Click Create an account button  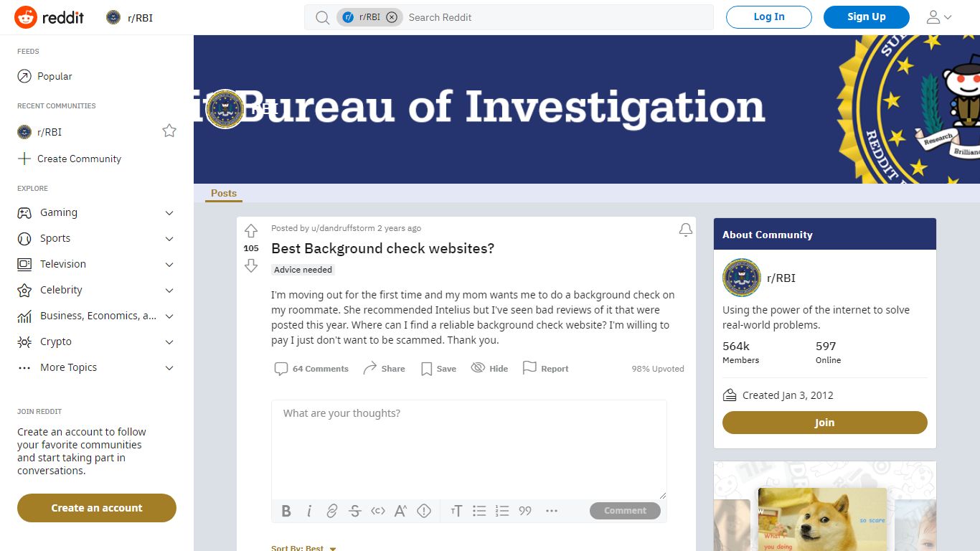tap(97, 508)
